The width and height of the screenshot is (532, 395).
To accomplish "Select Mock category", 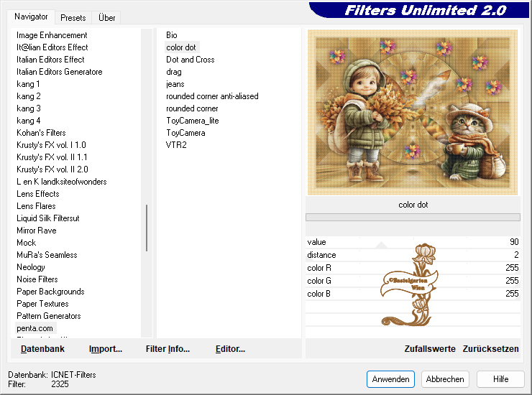I will click(26, 243).
